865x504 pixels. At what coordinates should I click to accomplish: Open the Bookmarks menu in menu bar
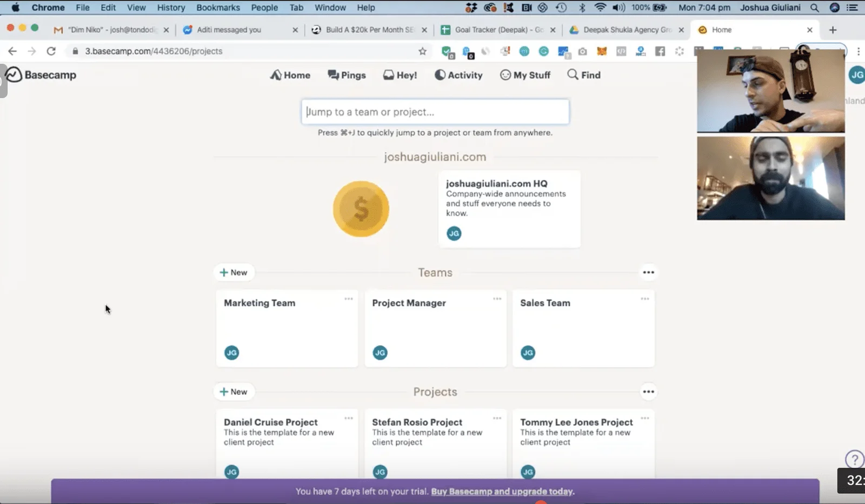tap(218, 8)
